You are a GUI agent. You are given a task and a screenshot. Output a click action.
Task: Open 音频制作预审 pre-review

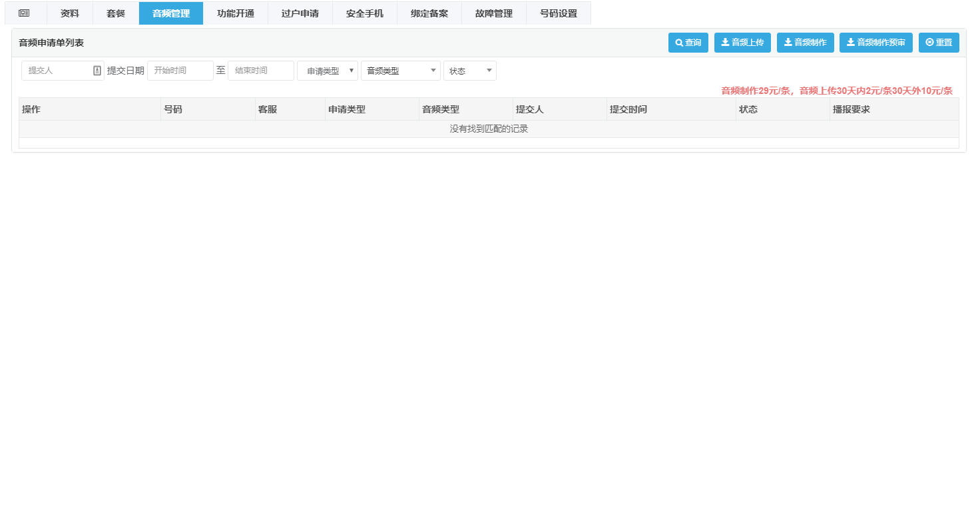click(x=875, y=43)
